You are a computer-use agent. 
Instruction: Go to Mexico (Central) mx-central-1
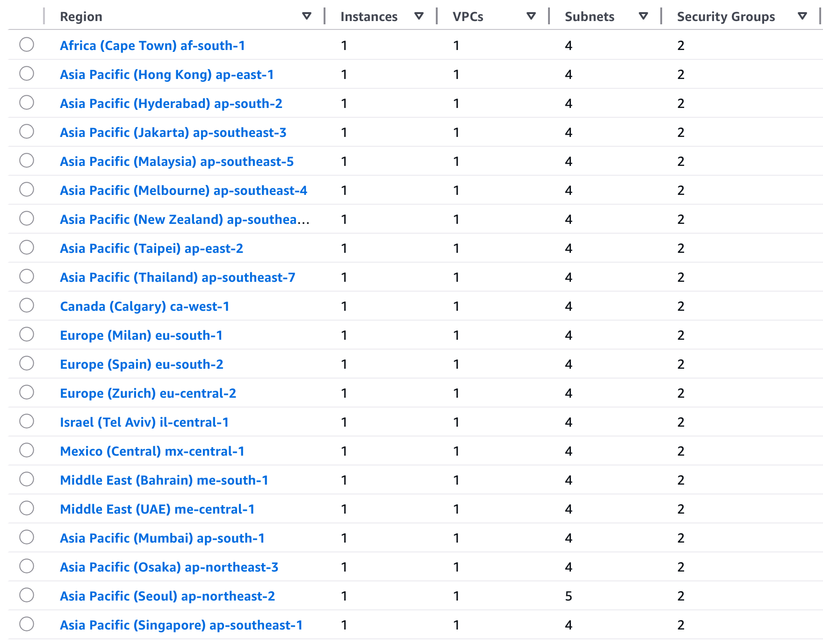tap(152, 451)
